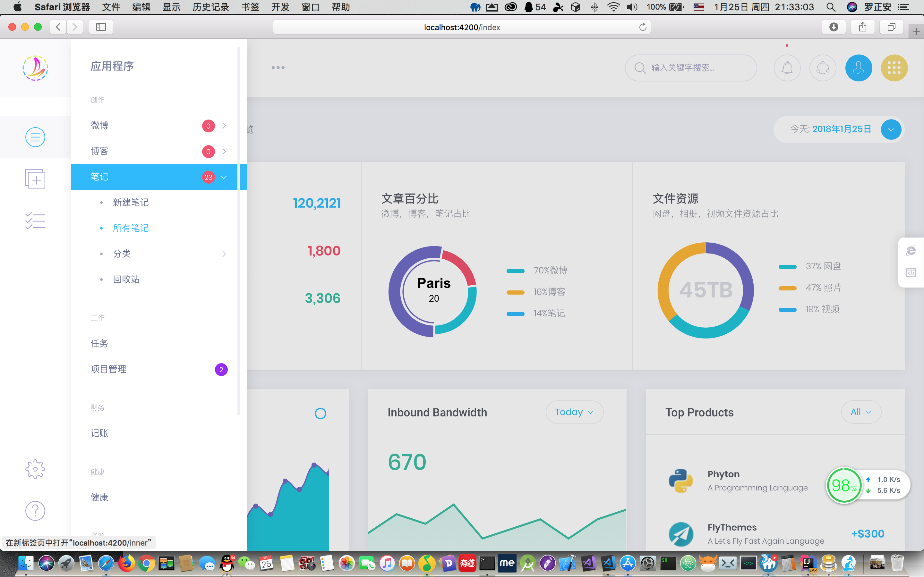
Task: Select 所有笔记 in sidebar menu
Action: pyautogui.click(x=131, y=228)
